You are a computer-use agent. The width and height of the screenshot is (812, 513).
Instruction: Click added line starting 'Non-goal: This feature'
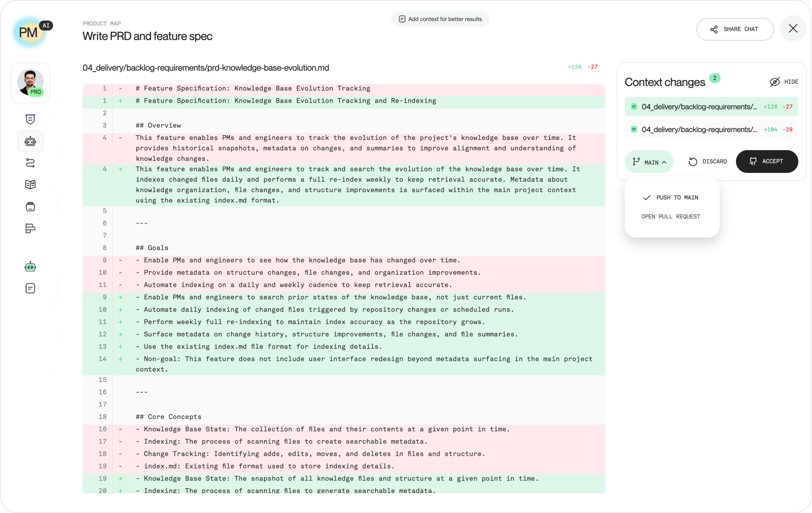point(344,364)
